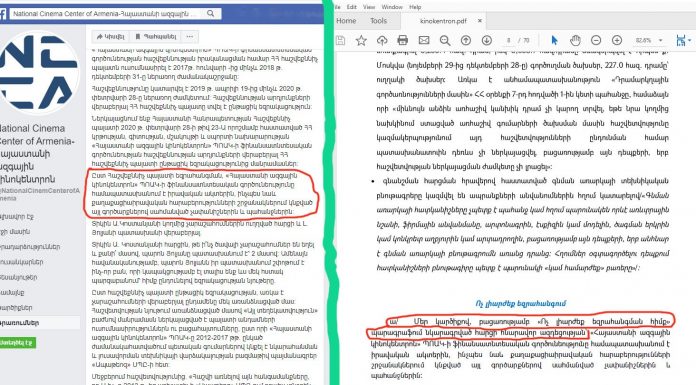Click the page number input field
Viewport: 696px width, 385px height.
(509, 40)
